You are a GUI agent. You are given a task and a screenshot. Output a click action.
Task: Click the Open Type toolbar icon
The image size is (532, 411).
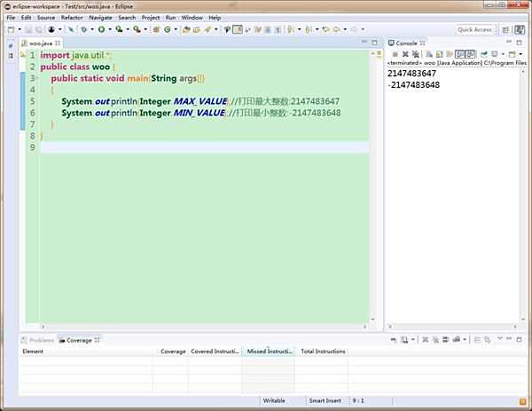[186, 30]
